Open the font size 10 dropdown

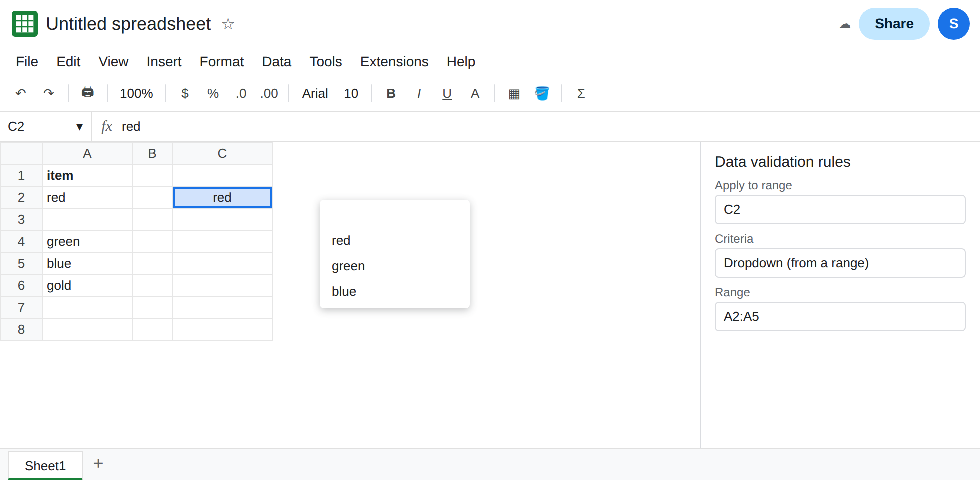(x=351, y=93)
